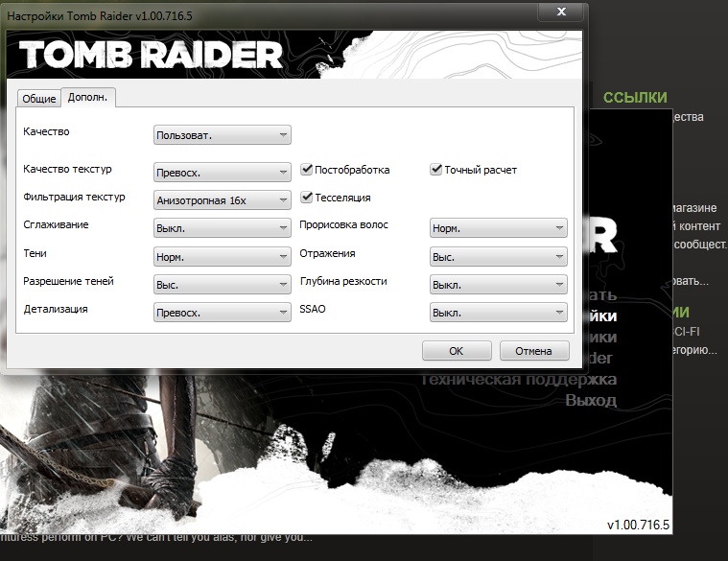Click the Разрешение теней label
The width and height of the screenshot is (728, 561).
[69, 281]
